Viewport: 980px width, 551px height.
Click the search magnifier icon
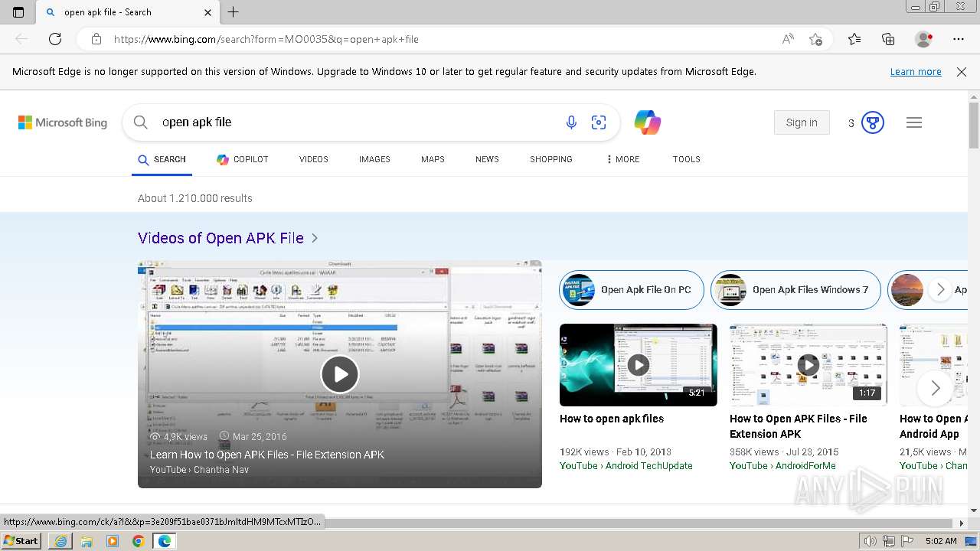pos(140,122)
